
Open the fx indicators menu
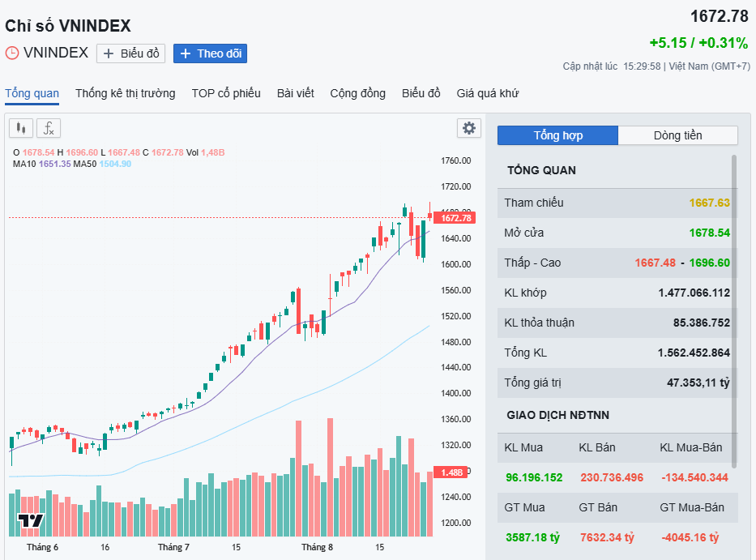(49, 128)
